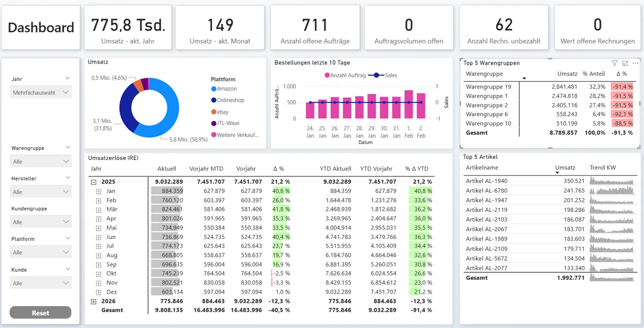The image size is (644, 328).
Task: Click the Warengruppe slicer header chevron
Action: click(67, 147)
